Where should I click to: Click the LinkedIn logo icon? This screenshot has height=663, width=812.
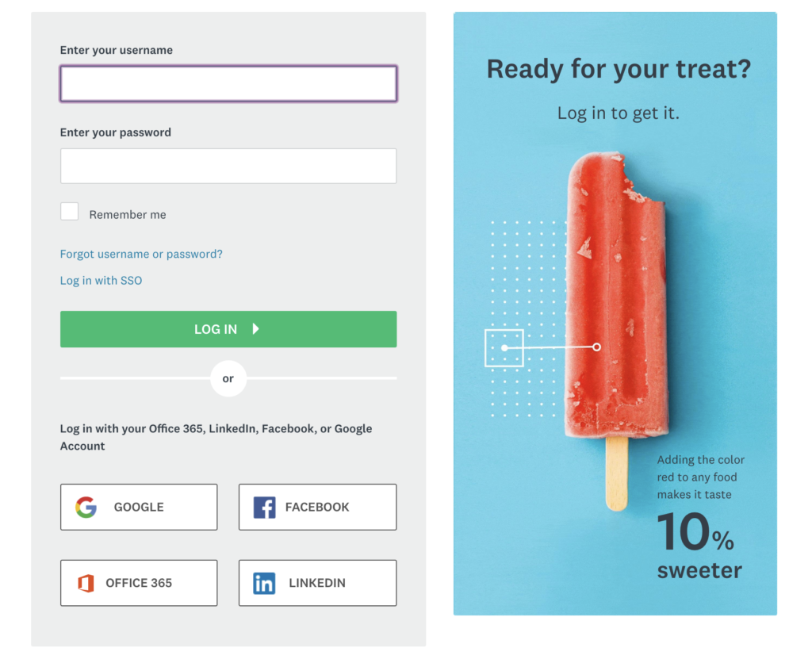[263, 583]
